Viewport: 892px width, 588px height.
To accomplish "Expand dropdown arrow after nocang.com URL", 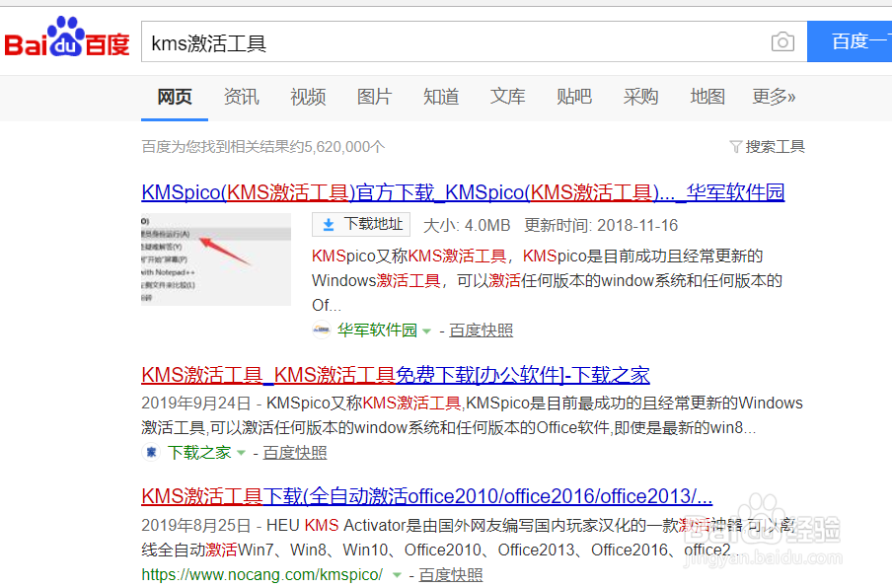I will point(397,575).
